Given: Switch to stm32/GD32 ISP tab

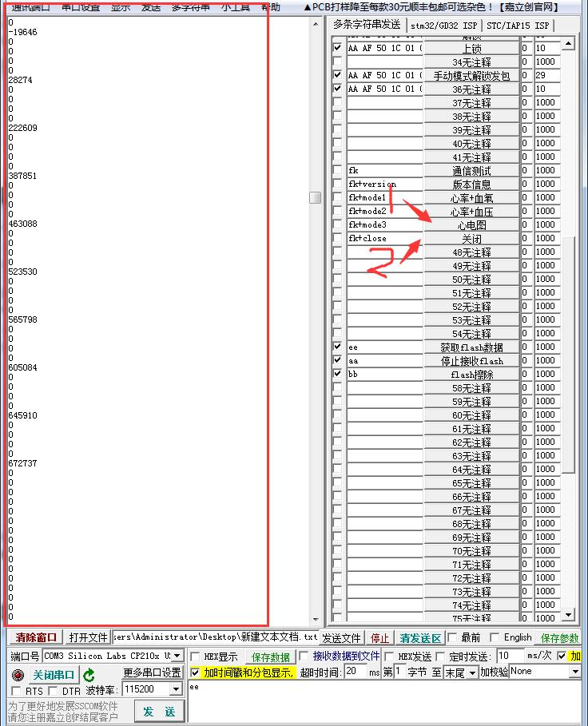Looking at the screenshot, I should pyautogui.click(x=443, y=26).
